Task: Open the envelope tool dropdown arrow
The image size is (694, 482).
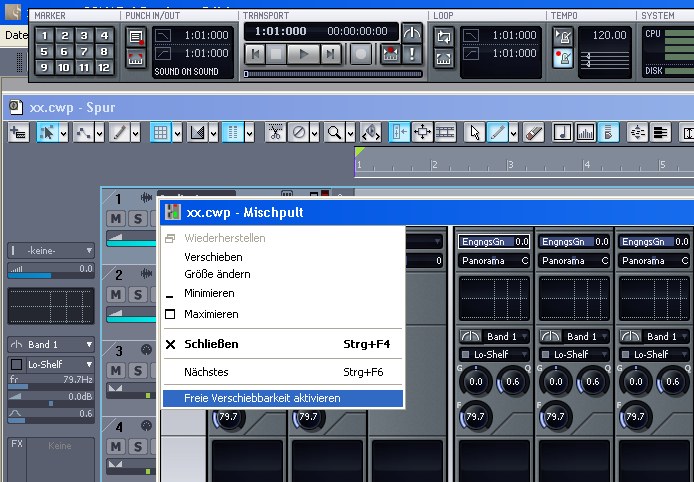Action: pos(100,132)
